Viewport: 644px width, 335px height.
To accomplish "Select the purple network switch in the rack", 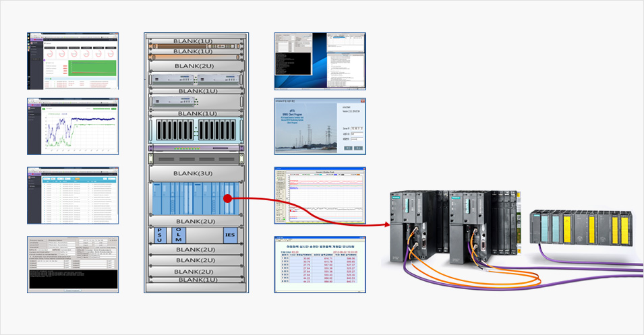I will (x=196, y=148).
